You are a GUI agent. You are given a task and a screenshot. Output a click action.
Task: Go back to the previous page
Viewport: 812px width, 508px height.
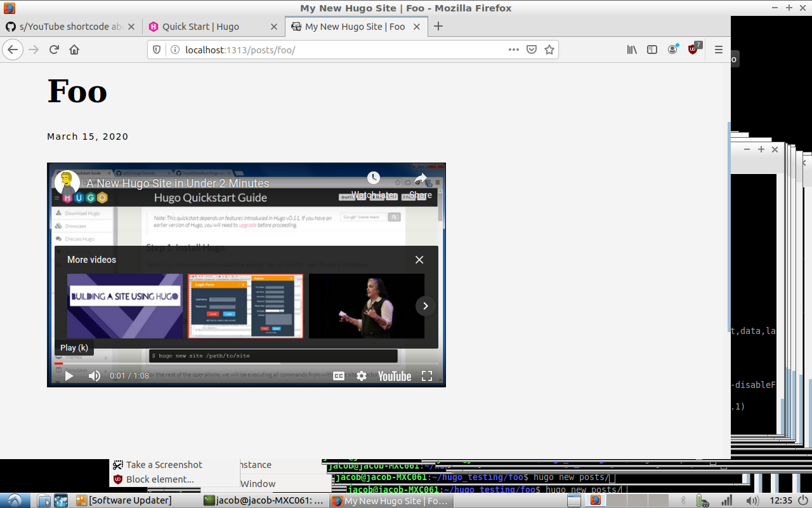click(13, 50)
